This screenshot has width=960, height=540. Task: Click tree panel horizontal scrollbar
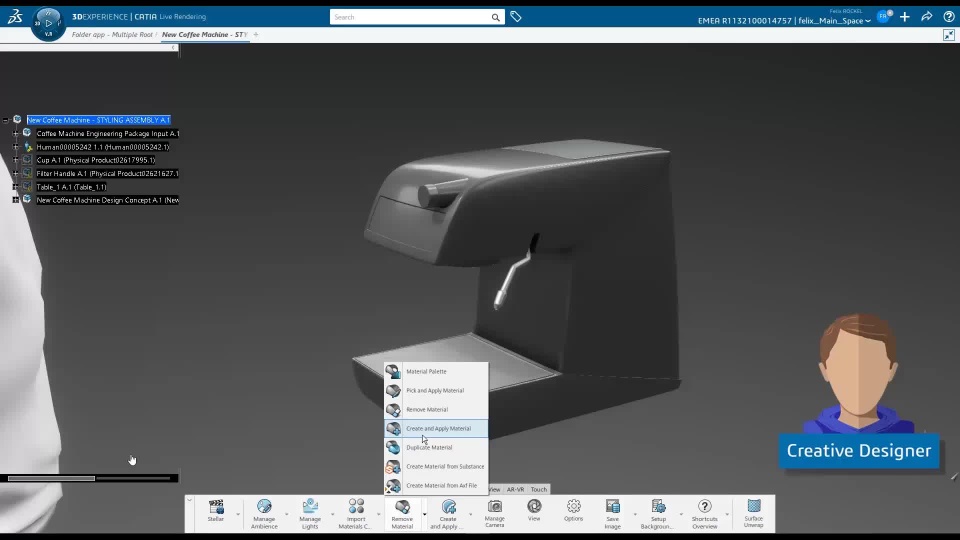point(51,478)
